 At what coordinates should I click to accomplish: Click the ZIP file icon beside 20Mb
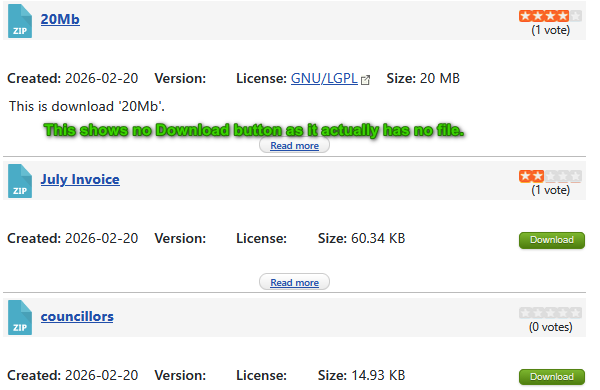tap(20, 21)
